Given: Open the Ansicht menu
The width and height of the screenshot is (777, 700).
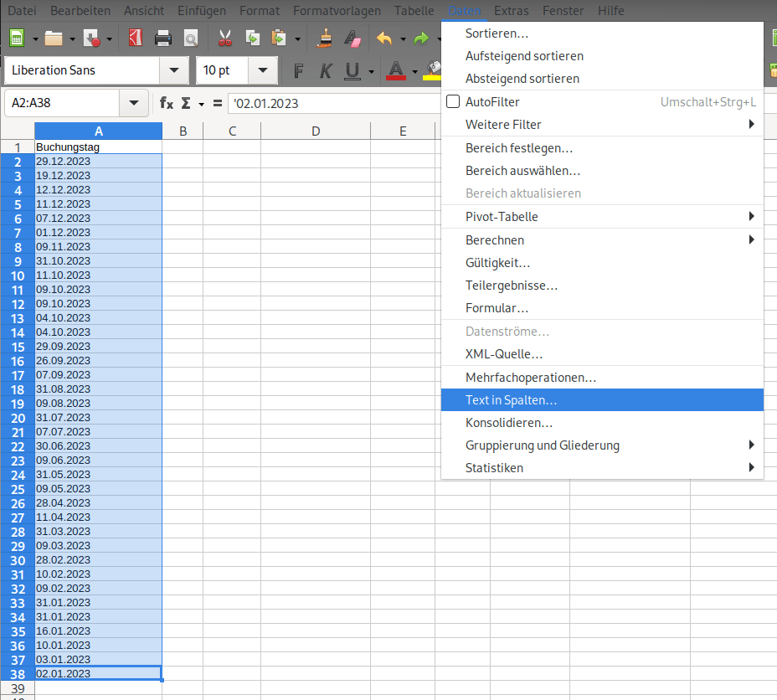Looking at the screenshot, I should click(144, 10).
